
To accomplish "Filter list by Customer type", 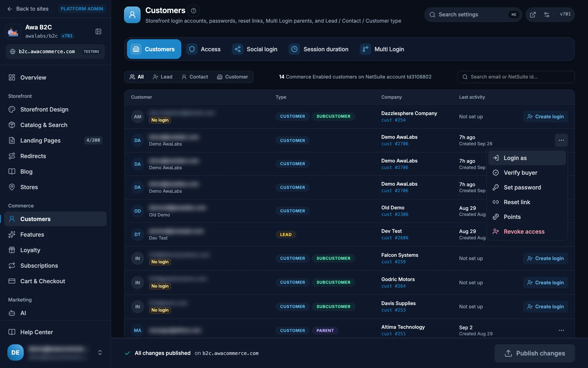I will [x=232, y=77].
